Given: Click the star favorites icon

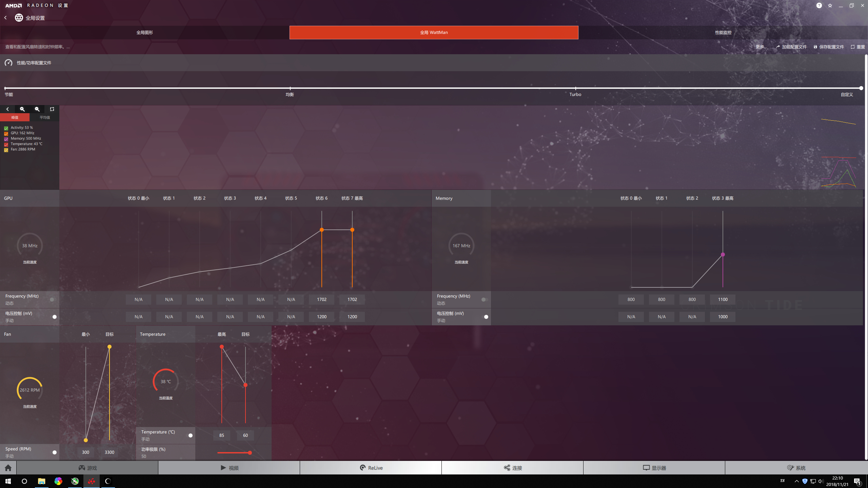Looking at the screenshot, I should pyautogui.click(x=830, y=5).
